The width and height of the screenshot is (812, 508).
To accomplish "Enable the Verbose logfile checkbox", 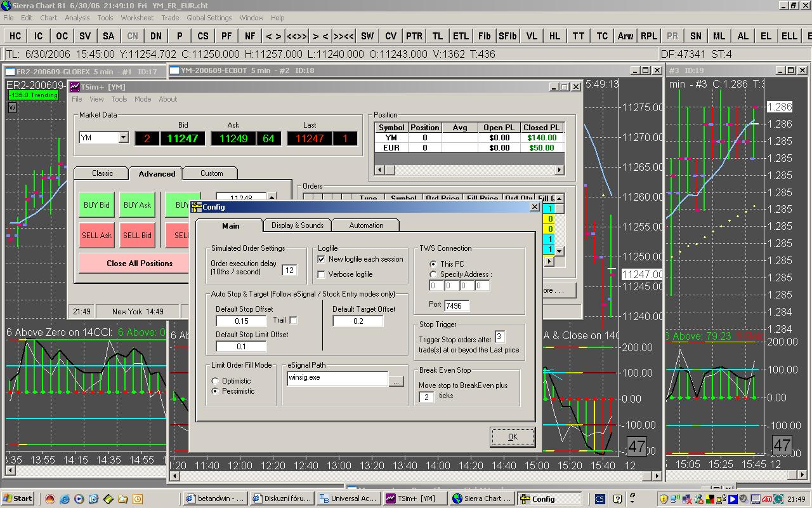I will click(322, 274).
